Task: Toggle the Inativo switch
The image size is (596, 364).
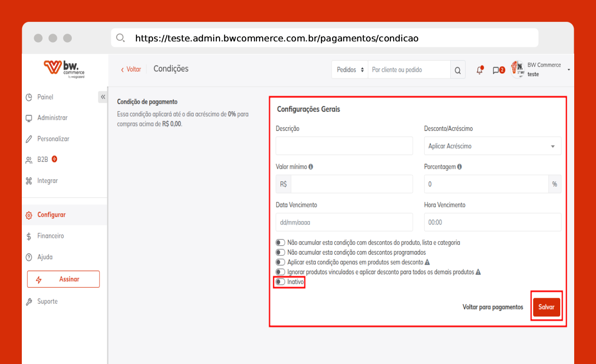Action: point(280,282)
